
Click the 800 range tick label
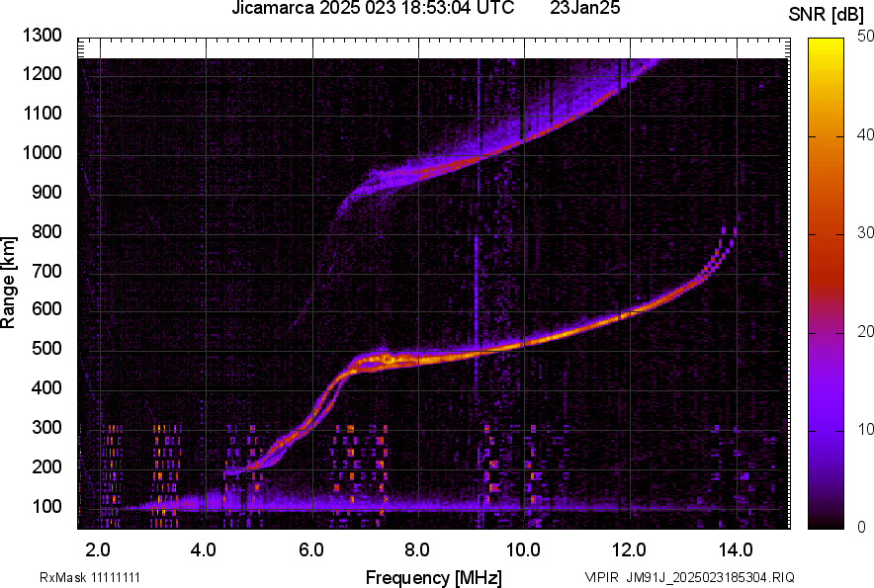(46, 230)
